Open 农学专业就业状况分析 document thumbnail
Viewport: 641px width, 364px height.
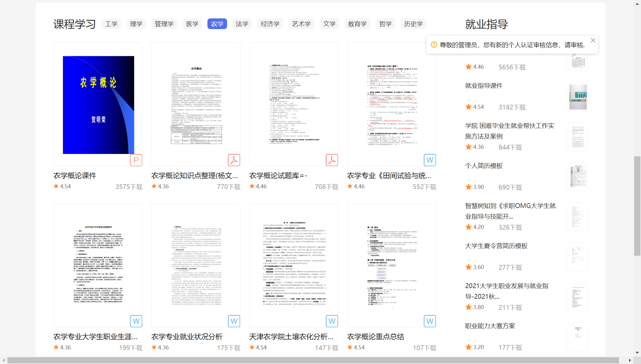click(196, 265)
